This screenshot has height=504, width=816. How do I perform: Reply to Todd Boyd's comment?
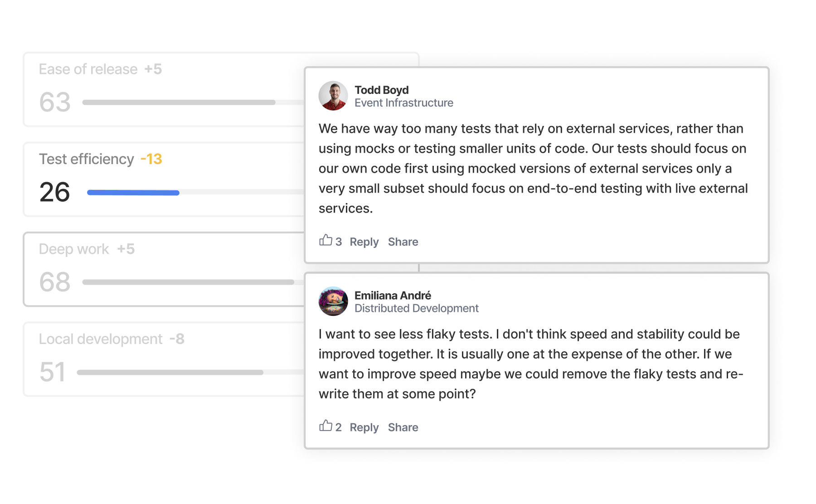pyautogui.click(x=364, y=242)
